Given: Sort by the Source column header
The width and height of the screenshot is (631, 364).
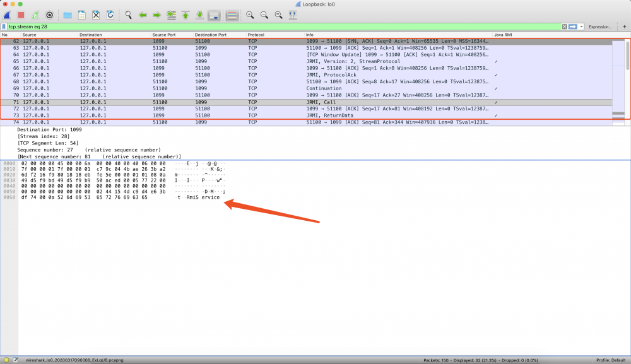Looking at the screenshot, I should pos(49,35).
